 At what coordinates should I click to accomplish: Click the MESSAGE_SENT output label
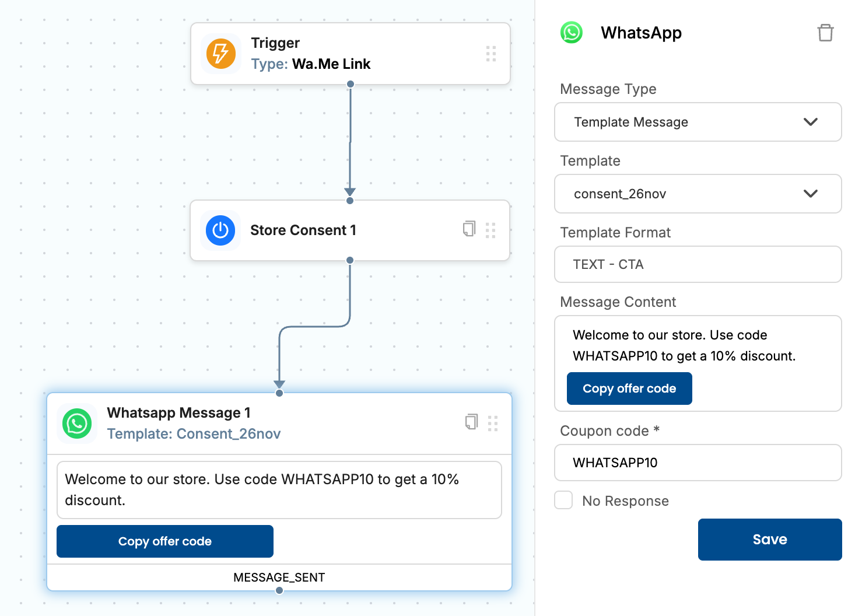click(279, 577)
